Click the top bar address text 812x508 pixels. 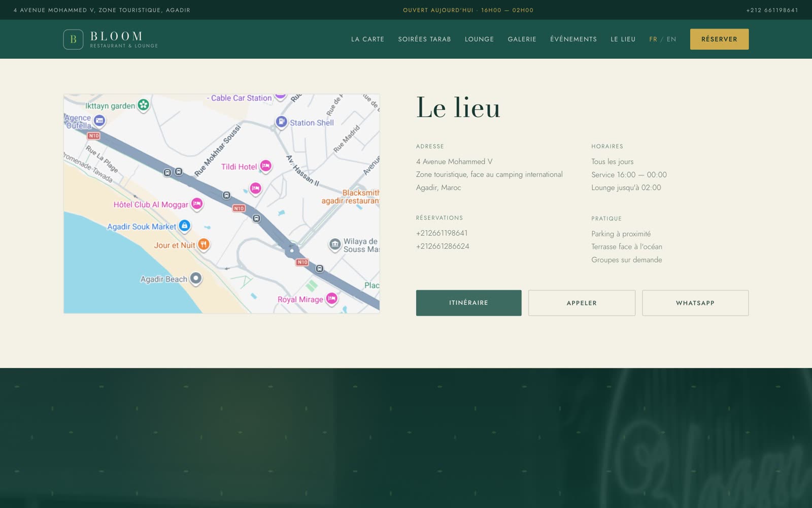click(102, 10)
